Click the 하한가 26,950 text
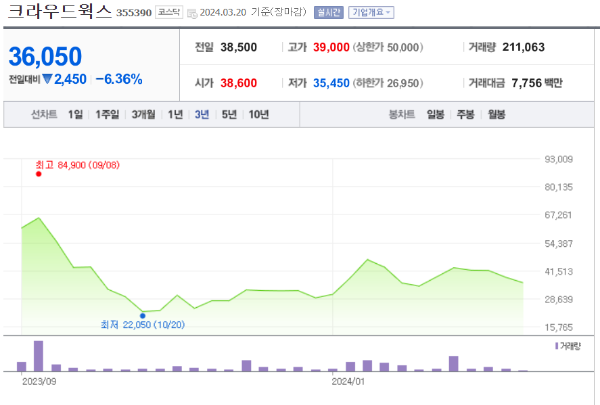Image resolution: width=600 pixels, height=405 pixels. pyautogui.click(x=388, y=83)
